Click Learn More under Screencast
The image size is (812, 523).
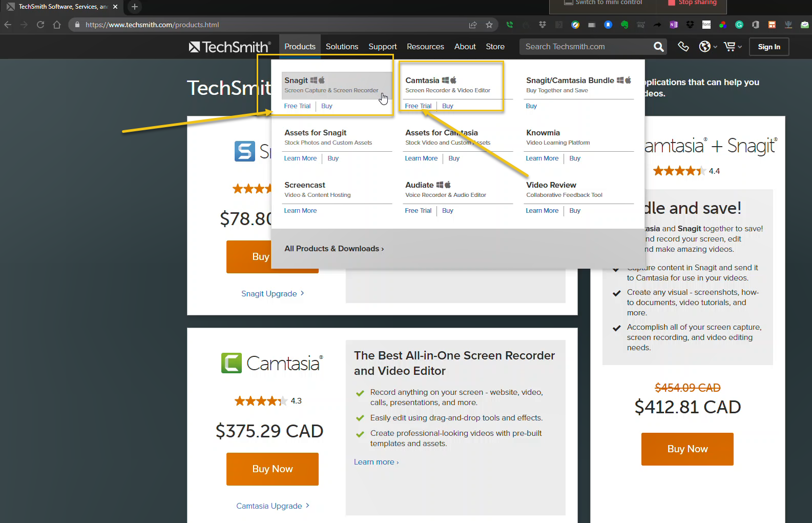coord(300,211)
